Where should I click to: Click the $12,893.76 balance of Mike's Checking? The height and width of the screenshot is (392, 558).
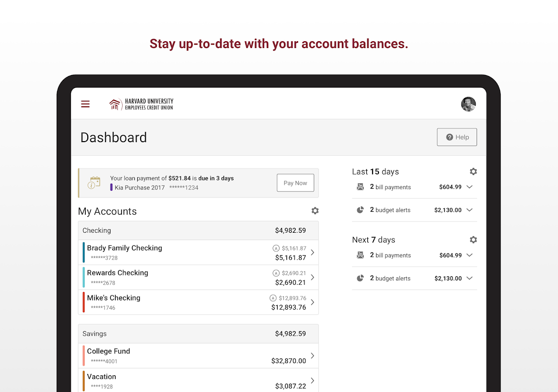point(289,307)
